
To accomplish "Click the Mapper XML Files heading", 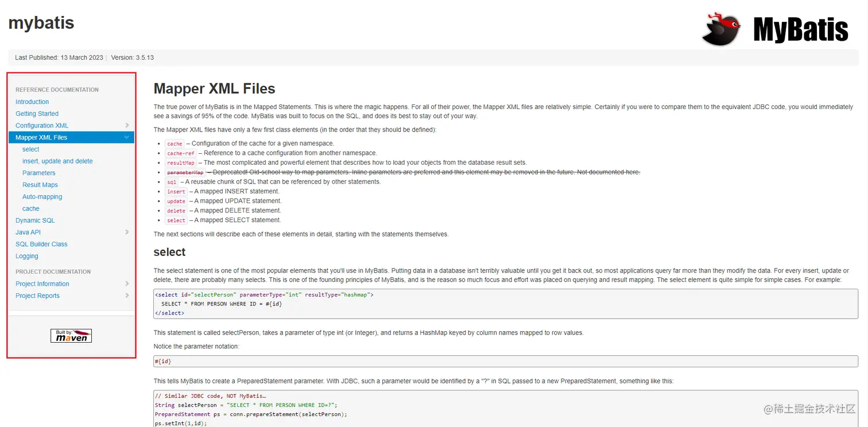I will click(x=214, y=89).
